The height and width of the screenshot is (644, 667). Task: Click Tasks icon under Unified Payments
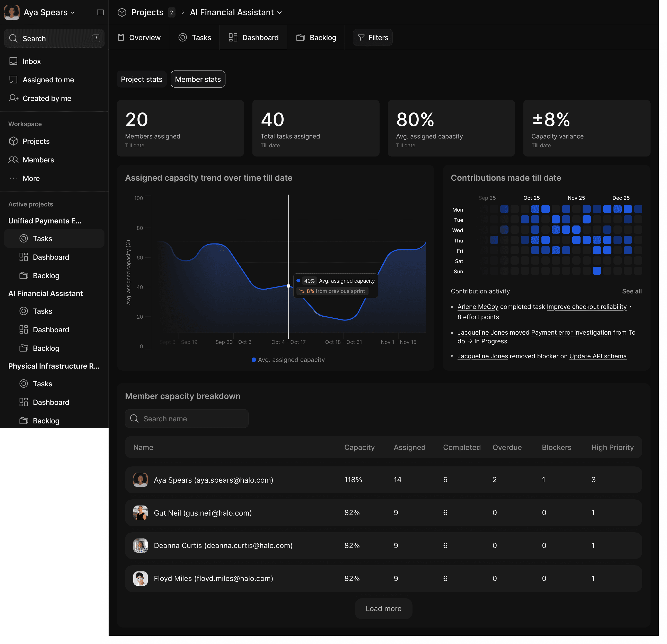(x=24, y=238)
